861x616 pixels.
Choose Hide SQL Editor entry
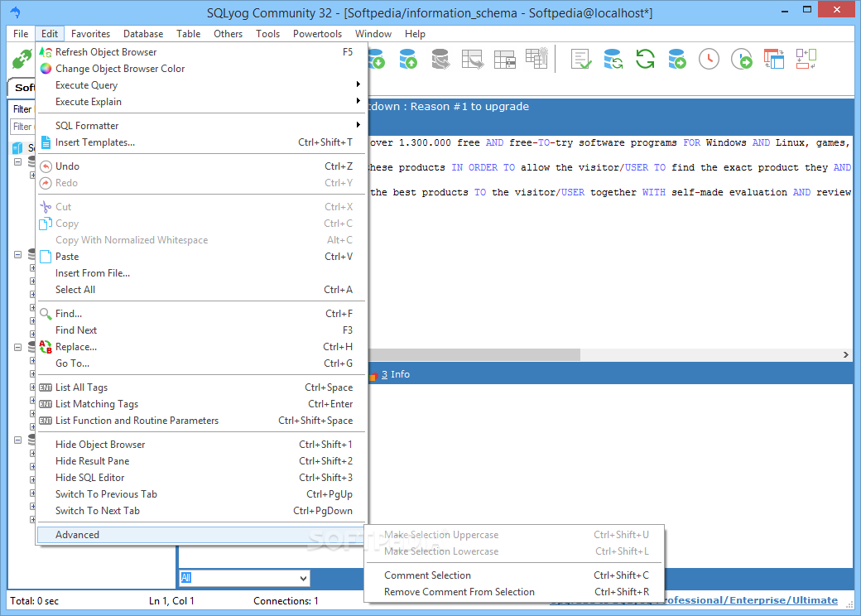pos(201,478)
